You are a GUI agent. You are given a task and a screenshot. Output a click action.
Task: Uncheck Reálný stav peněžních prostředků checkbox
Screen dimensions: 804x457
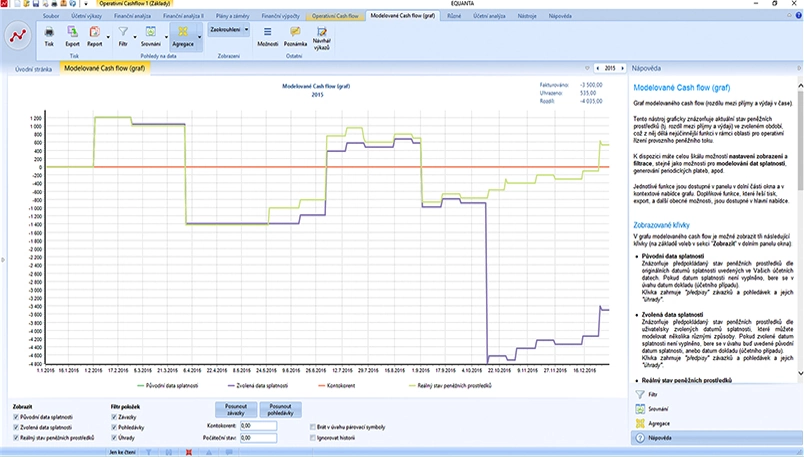[x=16, y=438]
